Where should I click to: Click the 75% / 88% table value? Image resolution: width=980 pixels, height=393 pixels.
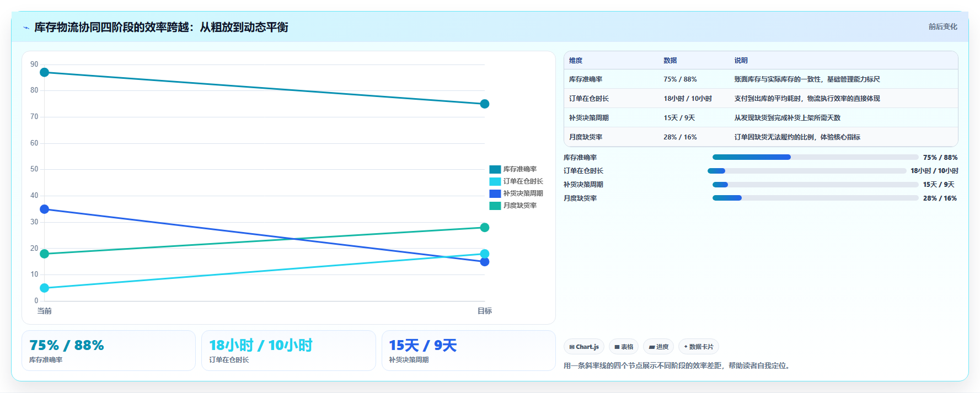[680, 79]
